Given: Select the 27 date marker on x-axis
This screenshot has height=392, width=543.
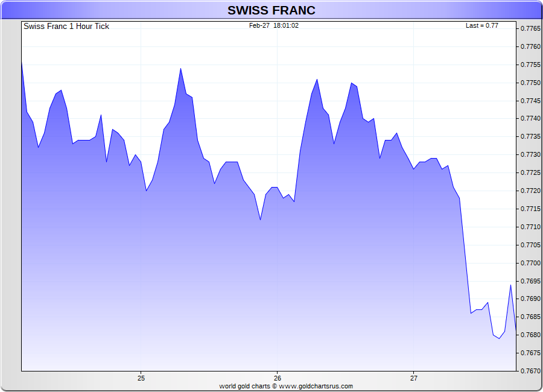Looking at the screenshot, I should pyautogui.click(x=414, y=378).
